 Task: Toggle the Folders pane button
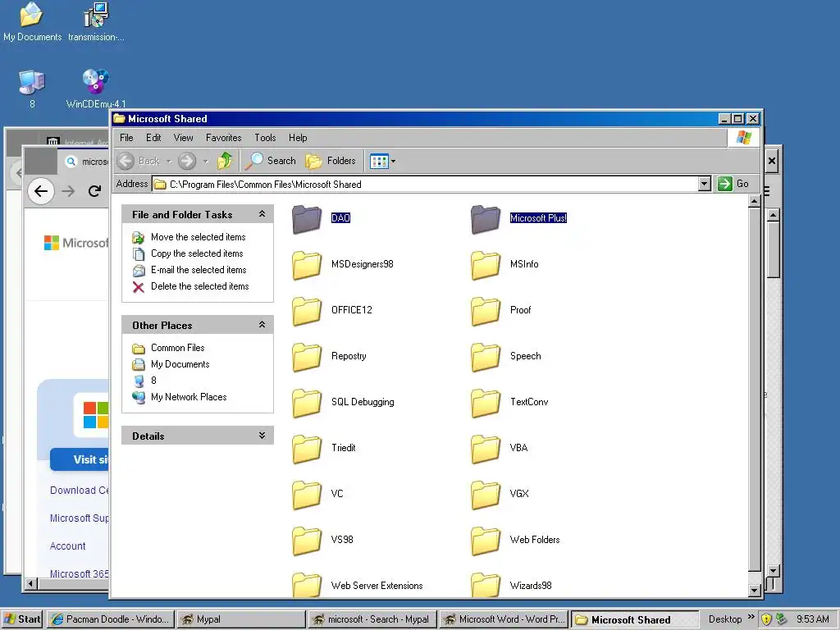point(330,161)
